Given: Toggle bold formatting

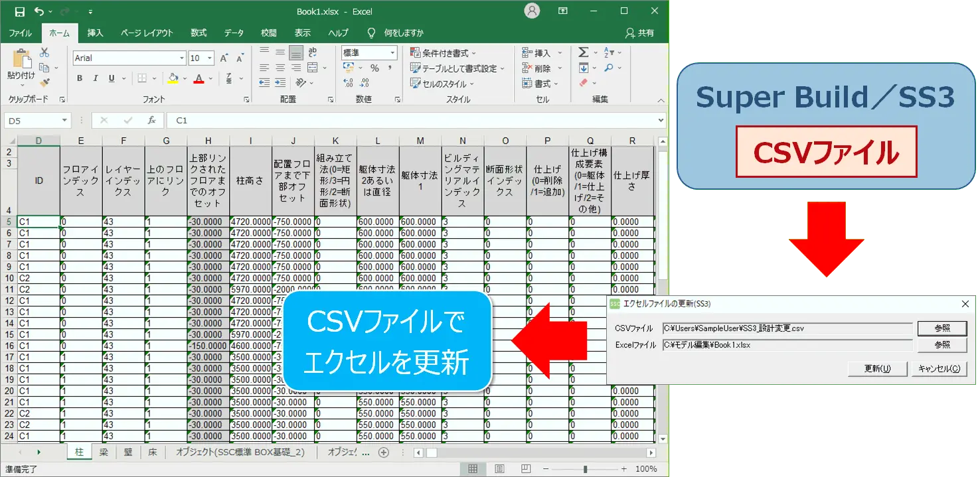Looking at the screenshot, I should click(x=80, y=78).
